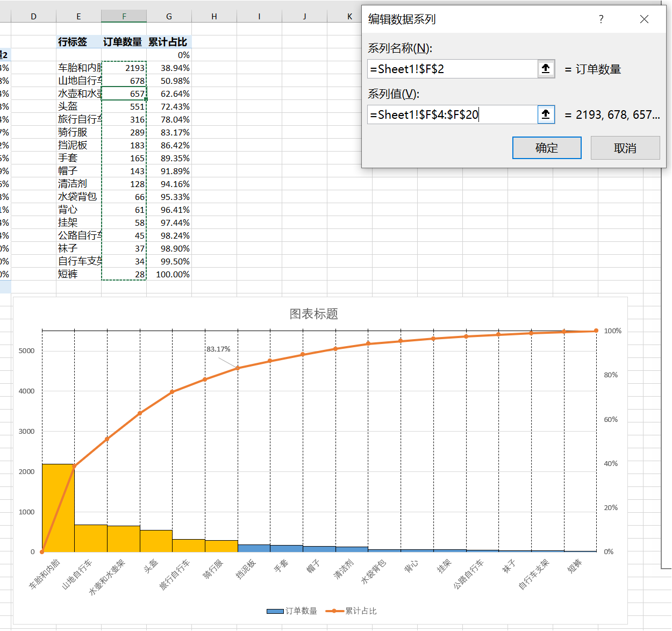
Task: Click the 挡泥板 axis label on chart
Action: coord(246,569)
